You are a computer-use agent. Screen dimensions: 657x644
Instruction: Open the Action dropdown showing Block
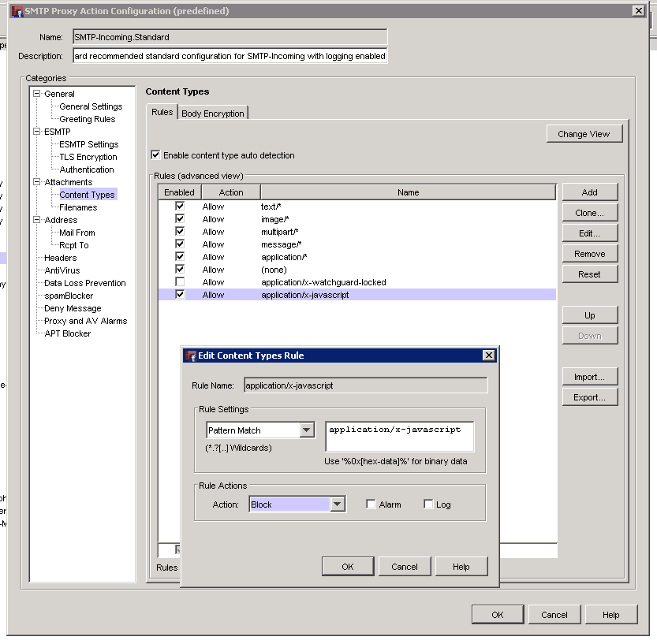point(338,504)
